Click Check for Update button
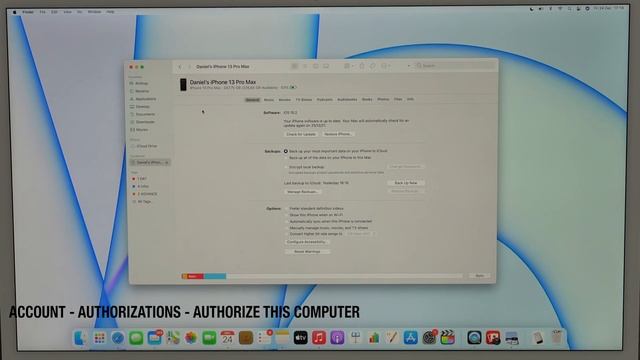Viewport: 640px width, 360px height. [x=301, y=134]
